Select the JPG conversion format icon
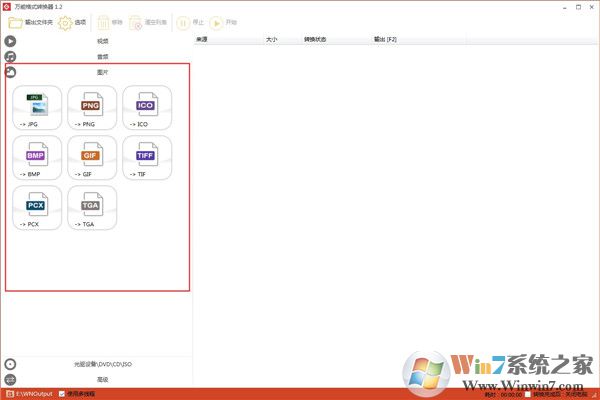The width and height of the screenshot is (600, 400). [38, 107]
